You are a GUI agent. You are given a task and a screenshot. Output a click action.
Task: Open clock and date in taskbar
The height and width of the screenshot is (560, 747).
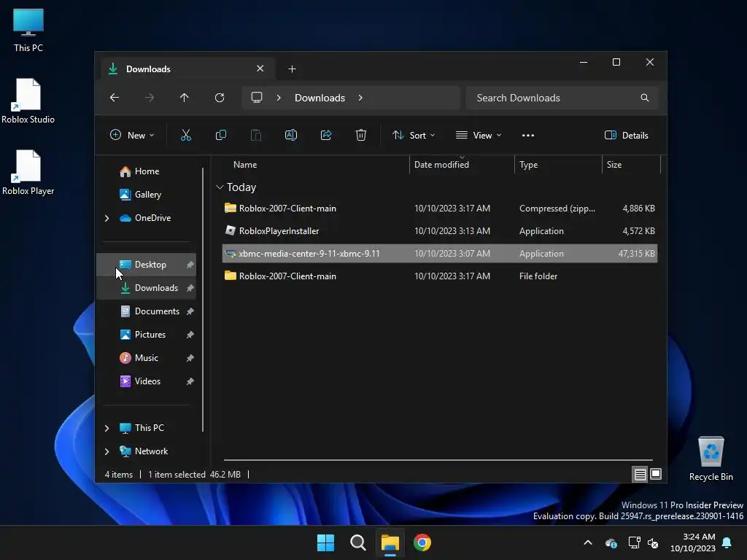pyautogui.click(x=693, y=542)
